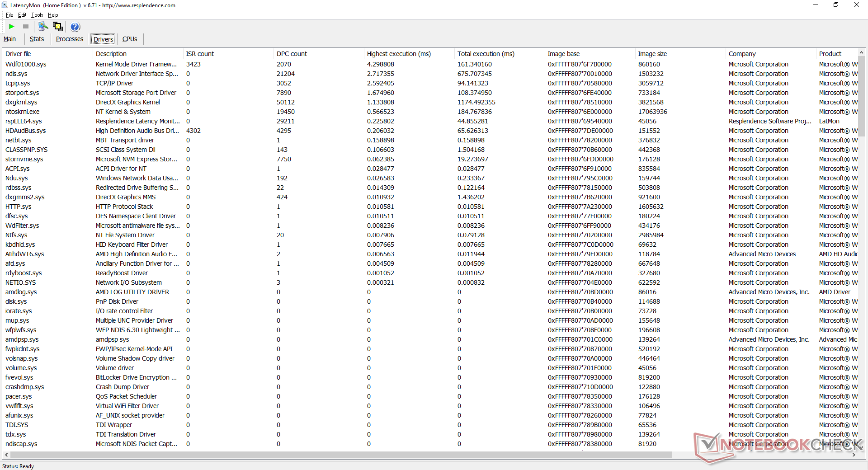The height and width of the screenshot is (470, 868).
Task: Select the WdFilter.sys driver row
Action: [430, 226]
